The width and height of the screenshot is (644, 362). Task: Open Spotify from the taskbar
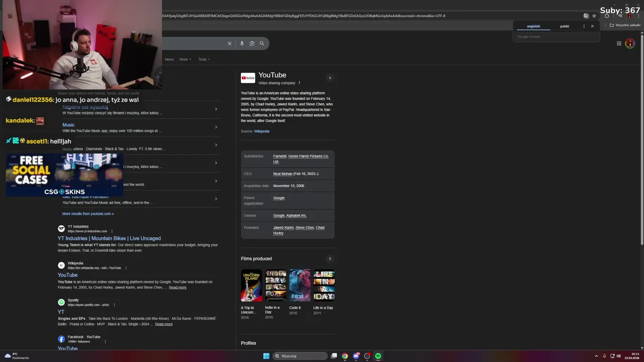378,356
